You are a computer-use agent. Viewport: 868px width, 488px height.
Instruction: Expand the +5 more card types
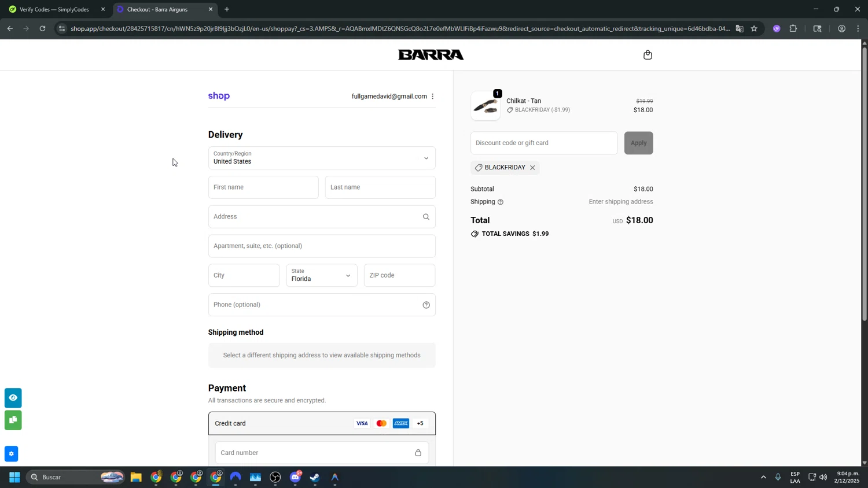click(420, 424)
